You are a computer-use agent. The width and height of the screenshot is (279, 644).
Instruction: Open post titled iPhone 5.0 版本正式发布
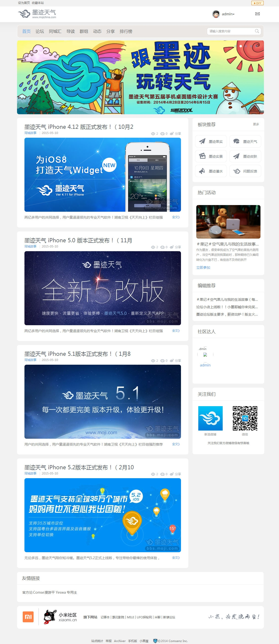click(x=78, y=240)
